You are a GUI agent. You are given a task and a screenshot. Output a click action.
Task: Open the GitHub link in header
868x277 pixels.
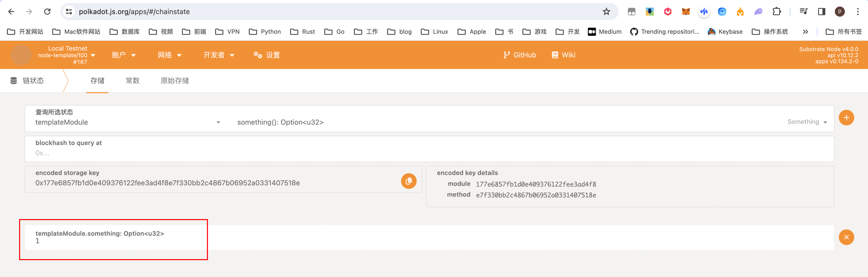[519, 55]
